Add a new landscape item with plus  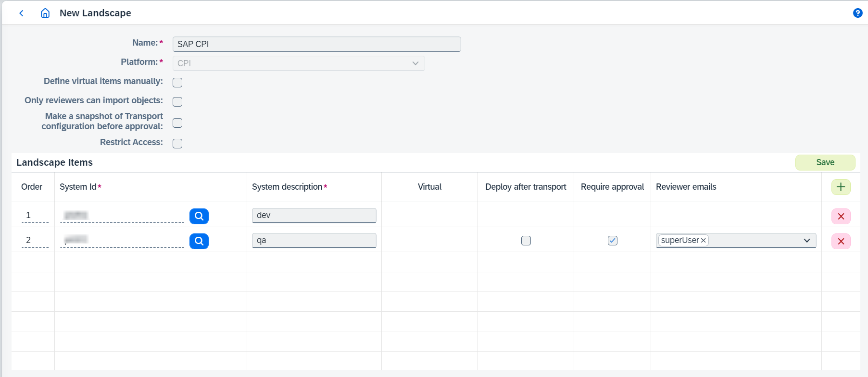[841, 187]
